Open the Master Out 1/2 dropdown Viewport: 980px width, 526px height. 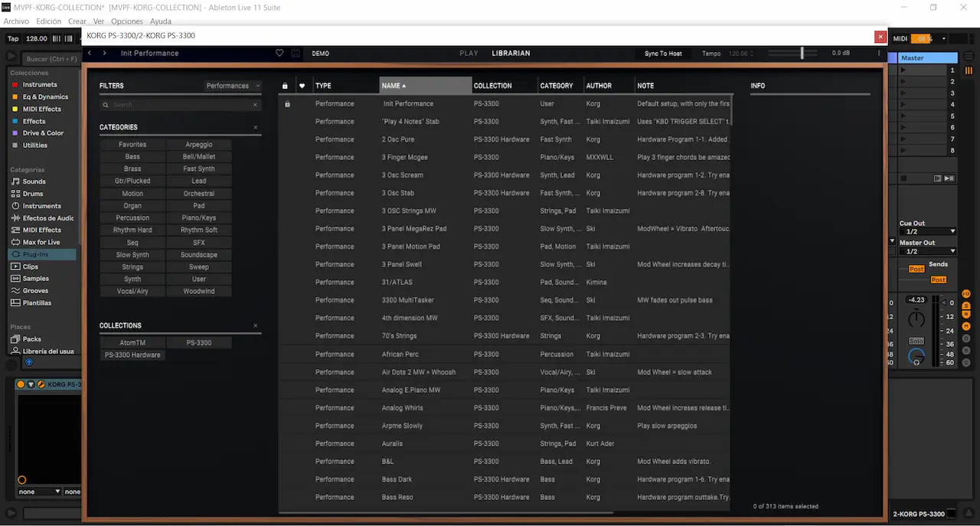point(928,251)
